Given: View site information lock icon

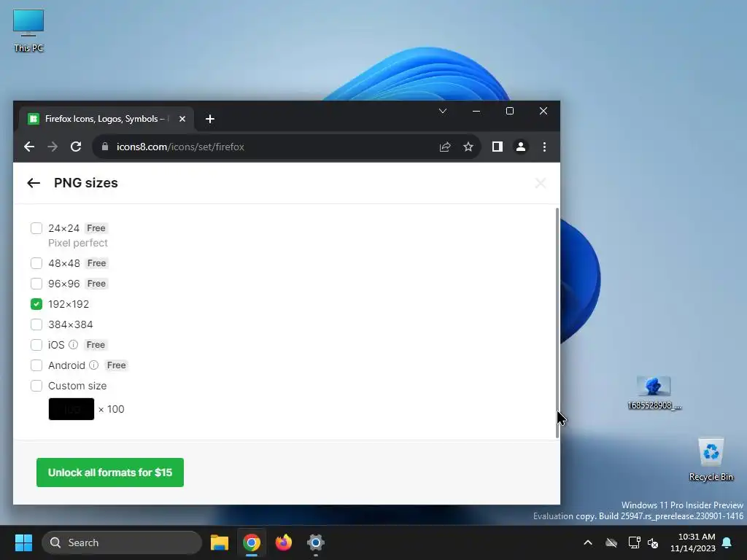Looking at the screenshot, I should pos(105,147).
